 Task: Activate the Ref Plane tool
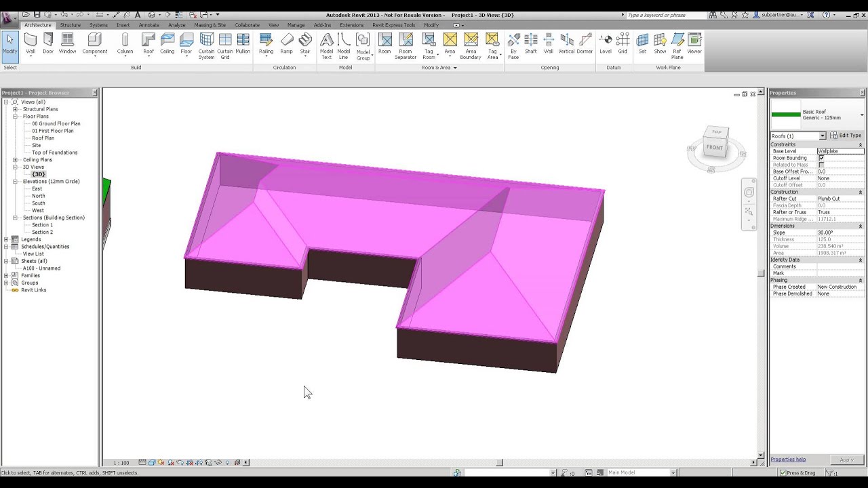[x=677, y=43]
